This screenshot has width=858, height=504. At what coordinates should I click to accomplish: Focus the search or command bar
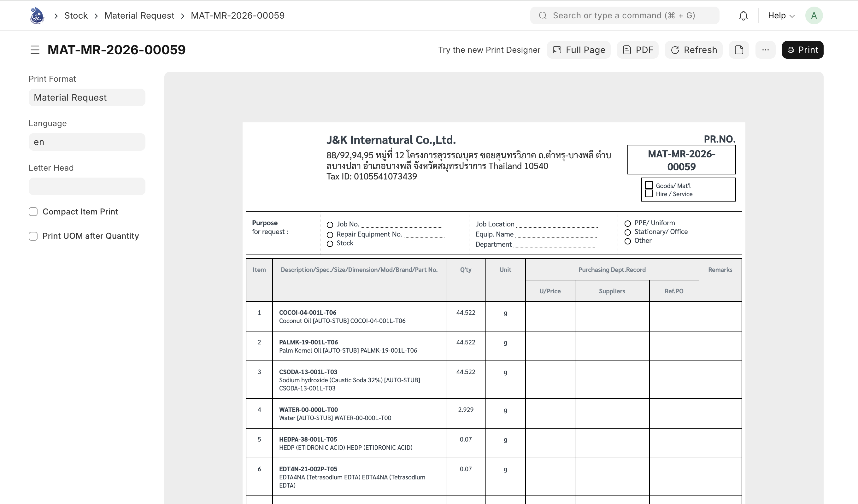pyautogui.click(x=625, y=16)
